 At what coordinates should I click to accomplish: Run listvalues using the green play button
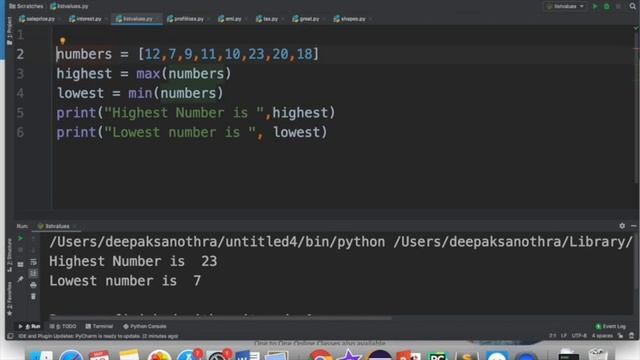[595, 6]
